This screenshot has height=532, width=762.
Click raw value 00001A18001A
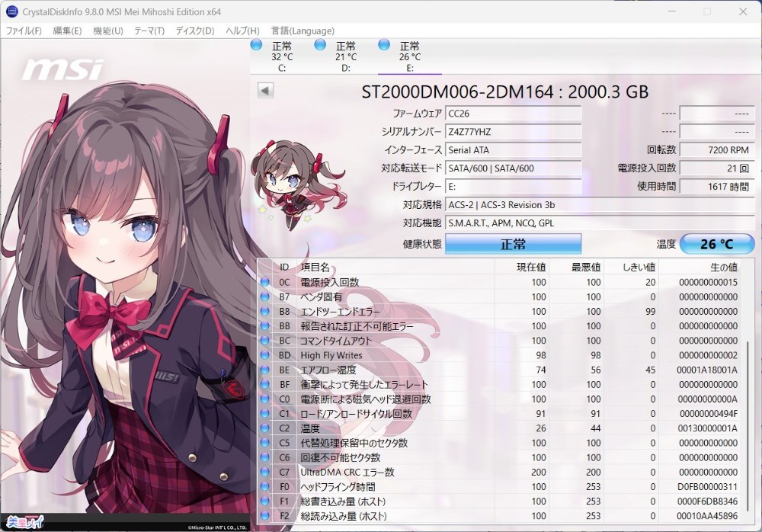(706, 370)
